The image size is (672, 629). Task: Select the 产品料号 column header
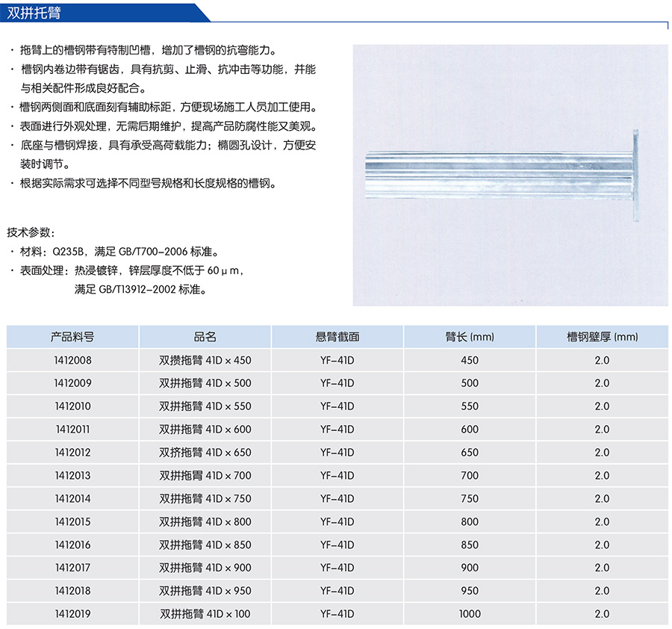click(72, 337)
